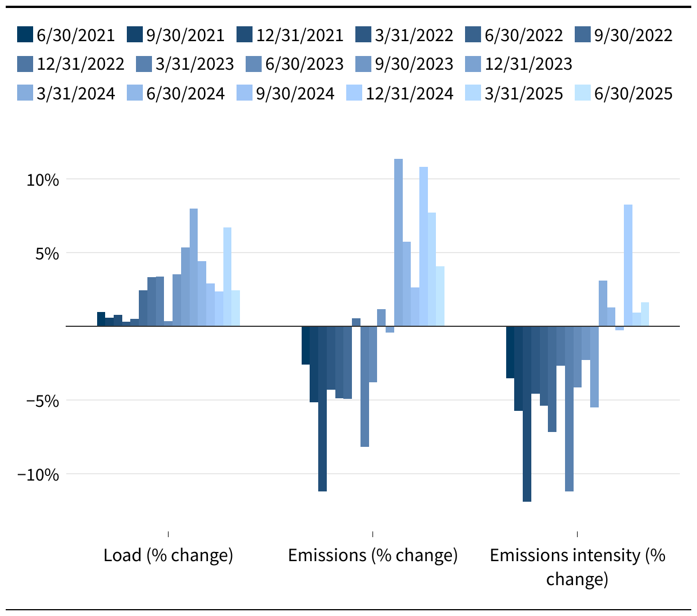This screenshot has width=697, height=616.
Task: Click the 12/31/2023 legend label
Action: point(528,63)
